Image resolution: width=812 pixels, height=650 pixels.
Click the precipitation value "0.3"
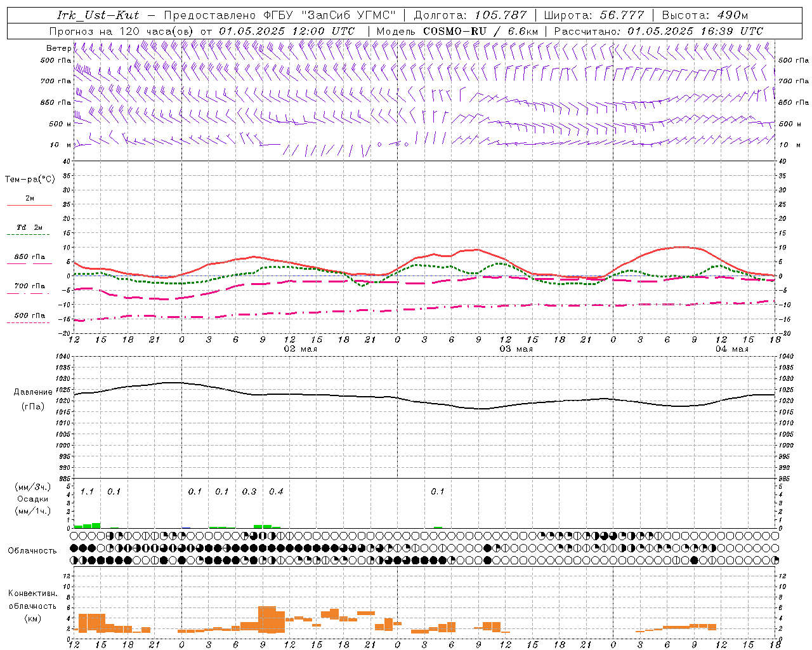249,492
